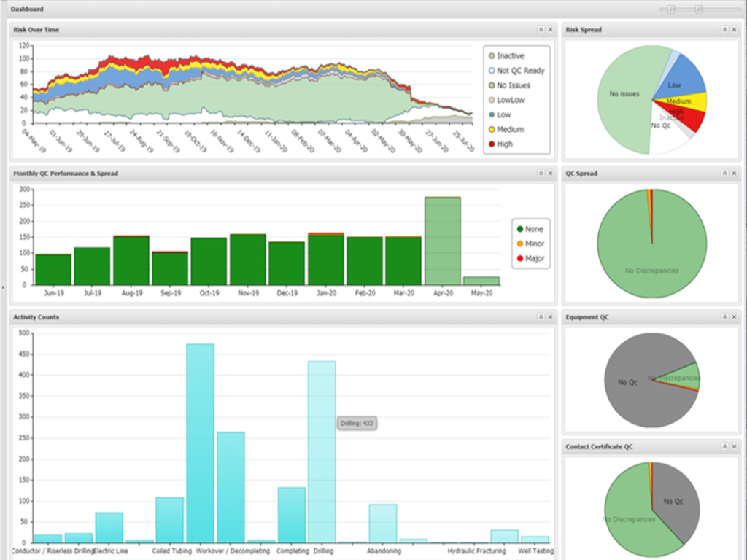Click the right slider handle in Dashboard header
Image resolution: width=747 pixels, height=560 pixels.
point(698,9)
